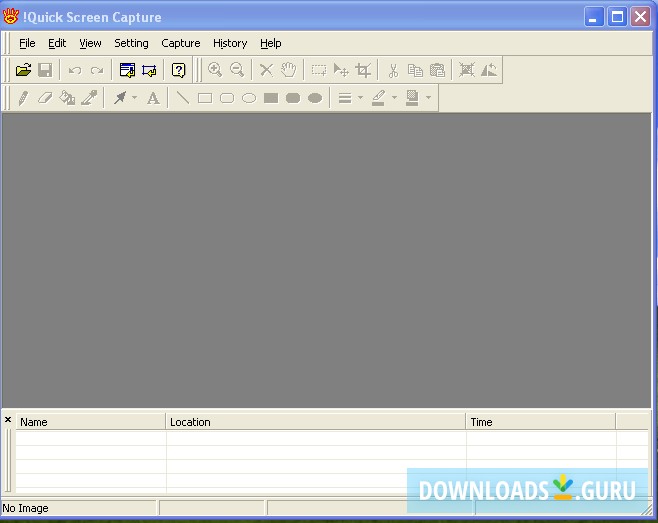Select the move selection arrow tool

pos(341,70)
